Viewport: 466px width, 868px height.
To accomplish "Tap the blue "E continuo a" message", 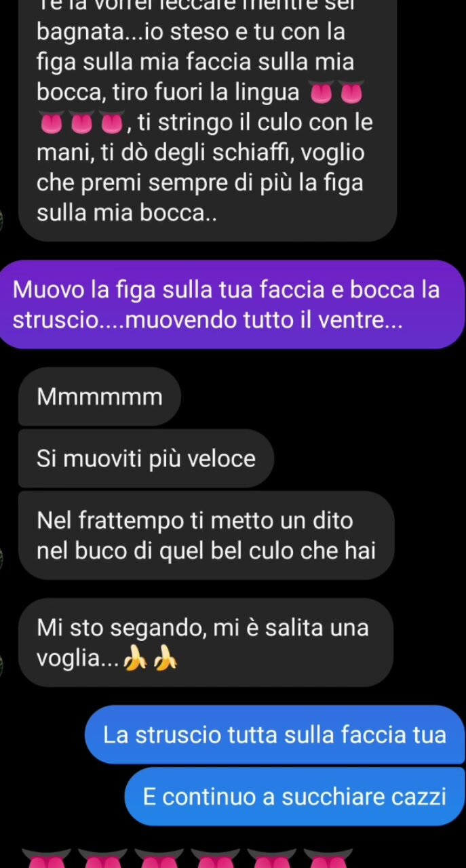I will click(x=294, y=797).
